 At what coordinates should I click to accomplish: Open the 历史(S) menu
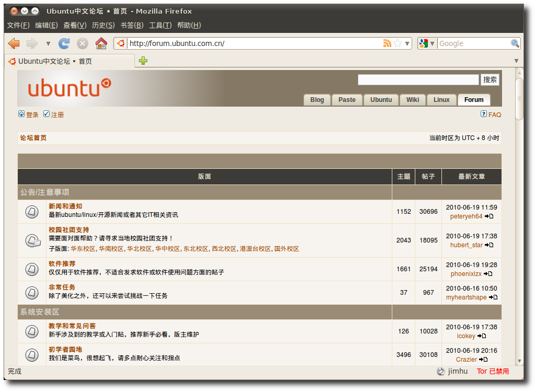click(x=103, y=25)
